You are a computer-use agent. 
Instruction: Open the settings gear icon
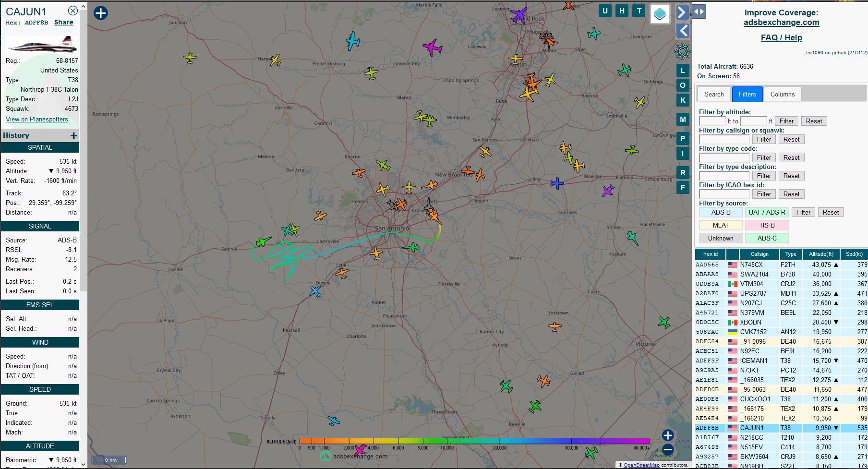(682, 51)
